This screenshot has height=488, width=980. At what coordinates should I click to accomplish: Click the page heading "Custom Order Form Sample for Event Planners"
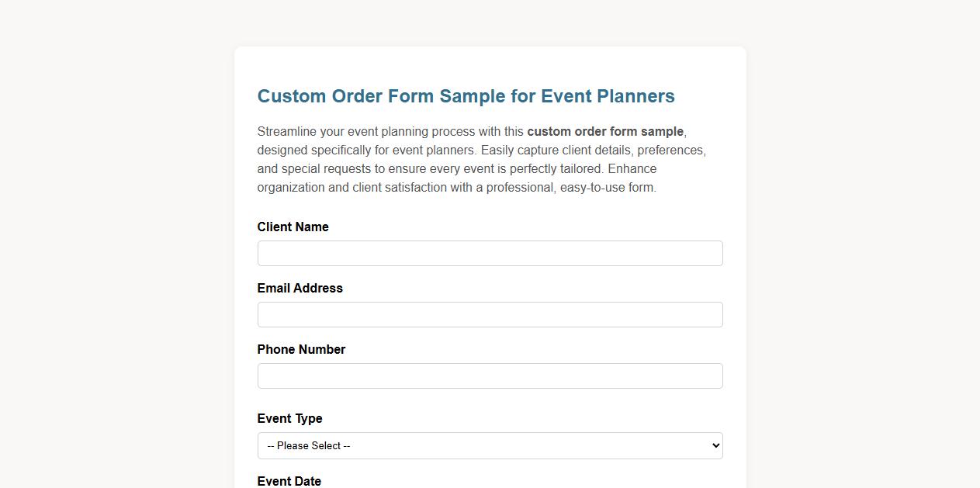[466, 96]
